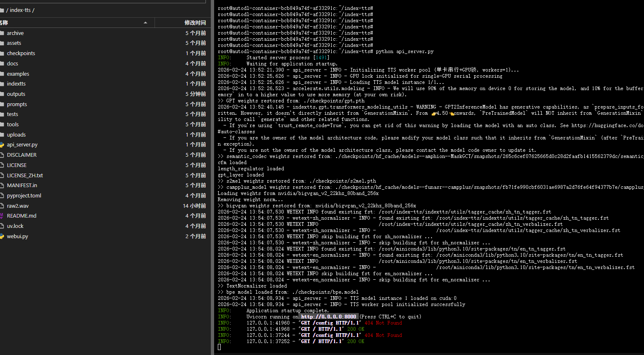Click the Markdown icon beside README.md

2,216
